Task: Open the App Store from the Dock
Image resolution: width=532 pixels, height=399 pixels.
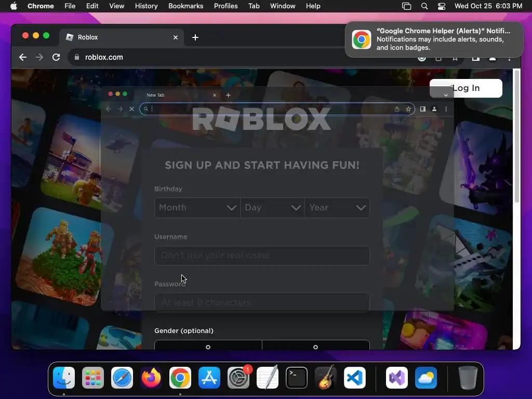Action: click(209, 378)
